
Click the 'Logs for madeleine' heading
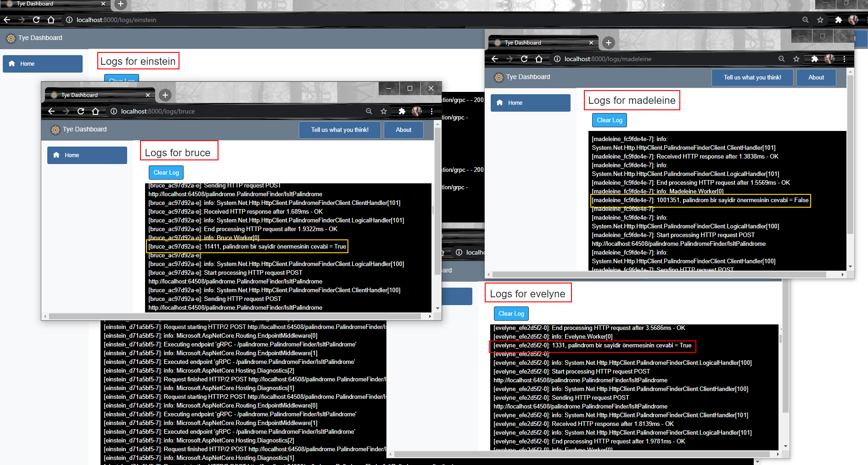632,101
